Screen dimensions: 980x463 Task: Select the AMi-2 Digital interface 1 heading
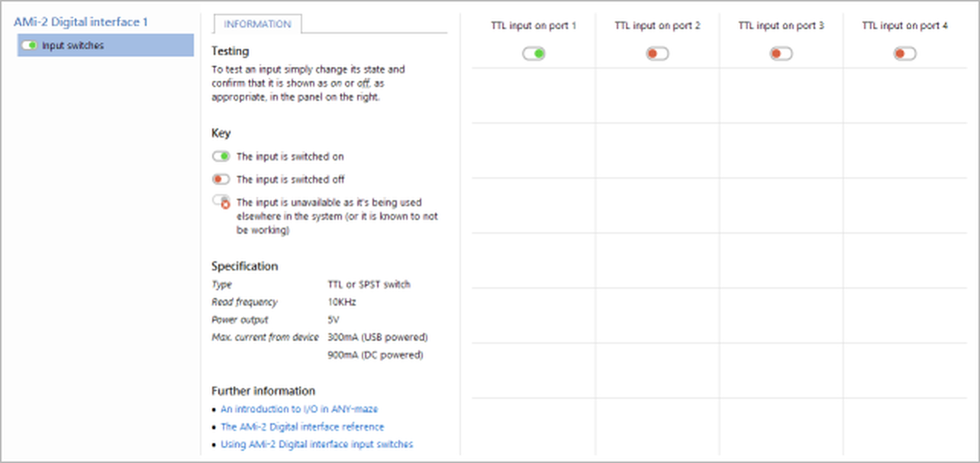81,21
